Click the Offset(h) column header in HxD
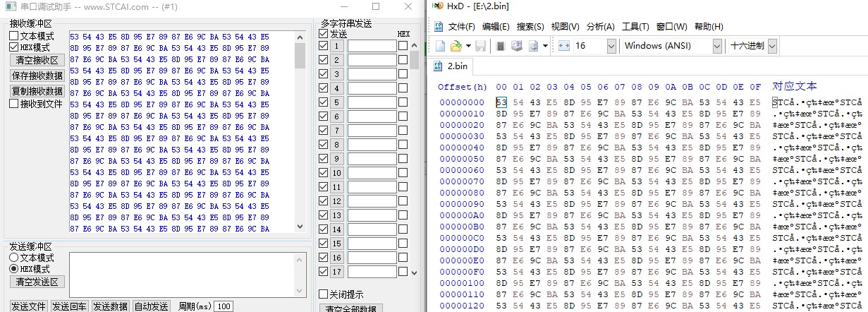Screen dimensions: 868x312 [463, 87]
